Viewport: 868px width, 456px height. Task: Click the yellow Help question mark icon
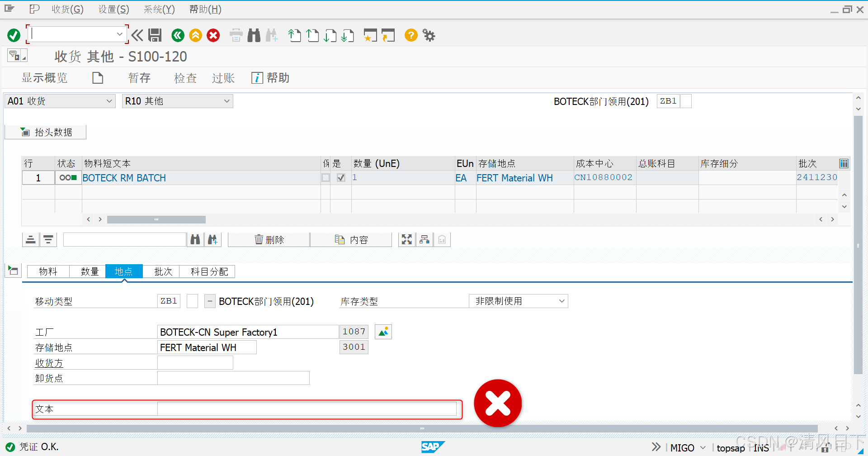pyautogui.click(x=411, y=35)
